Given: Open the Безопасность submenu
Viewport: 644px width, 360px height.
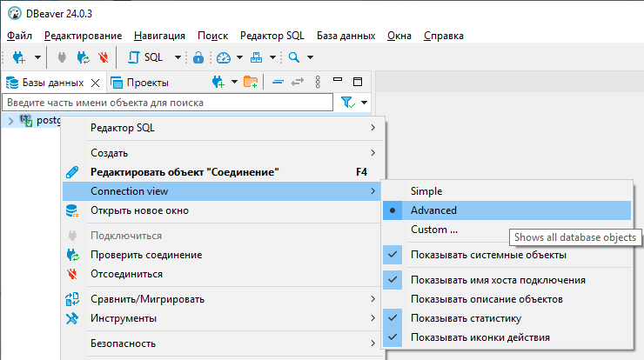Looking at the screenshot, I should click(x=221, y=343).
